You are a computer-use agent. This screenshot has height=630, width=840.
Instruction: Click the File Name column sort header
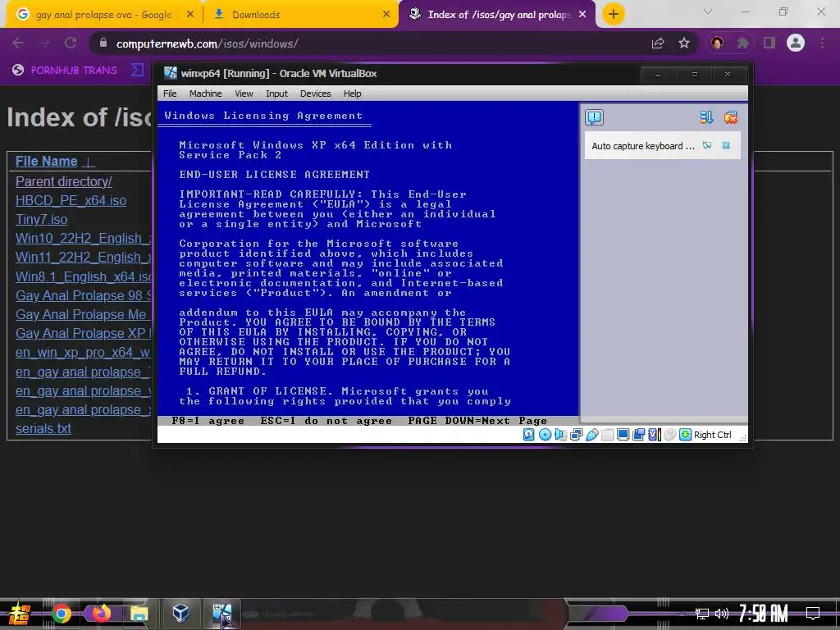click(47, 162)
